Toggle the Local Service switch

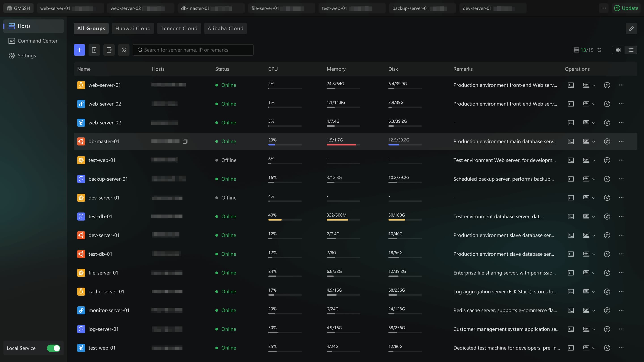53,348
